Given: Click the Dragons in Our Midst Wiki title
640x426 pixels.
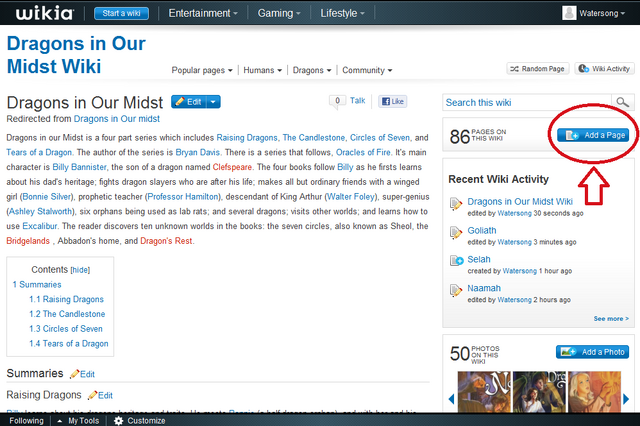Looking at the screenshot, I should tap(76, 55).
